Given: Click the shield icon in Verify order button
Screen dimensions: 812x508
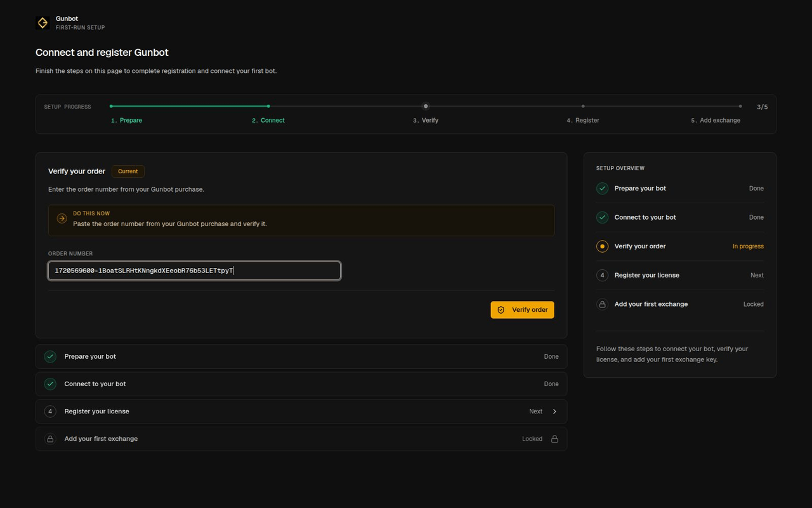Looking at the screenshot, I should [501, 310].
